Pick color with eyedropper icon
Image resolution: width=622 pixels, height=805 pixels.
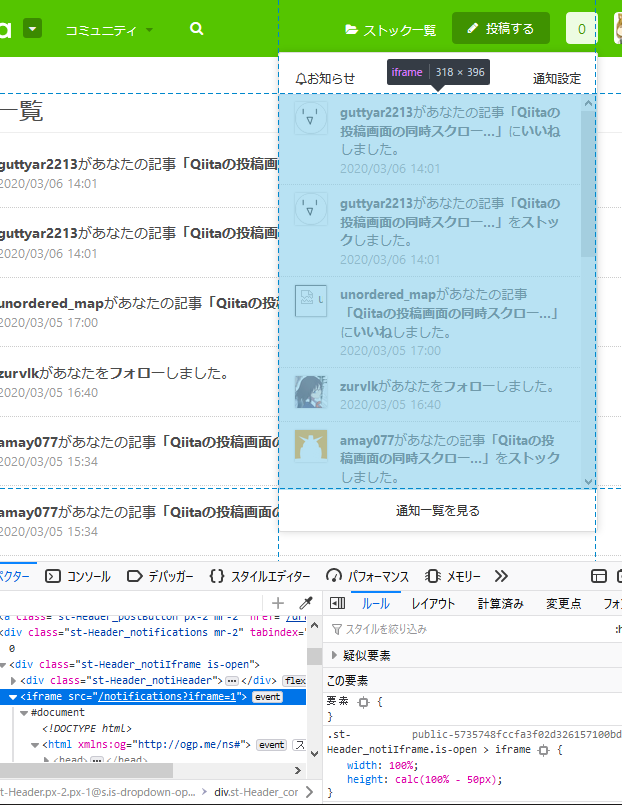(x=306, y=603)
